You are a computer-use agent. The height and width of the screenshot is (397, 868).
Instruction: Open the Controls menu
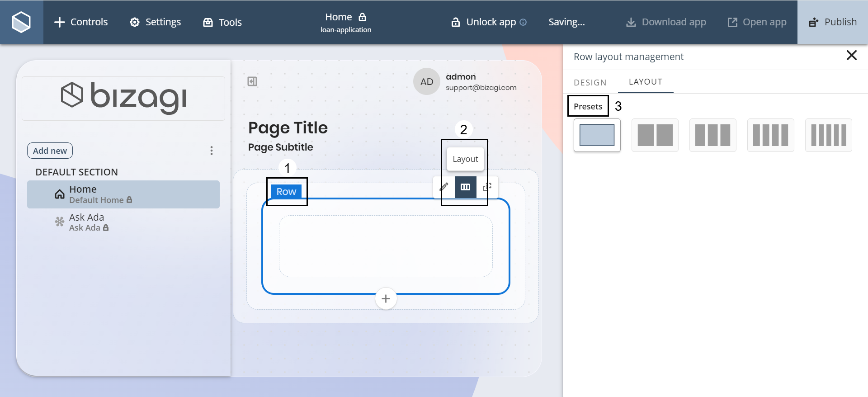[81, 22]
